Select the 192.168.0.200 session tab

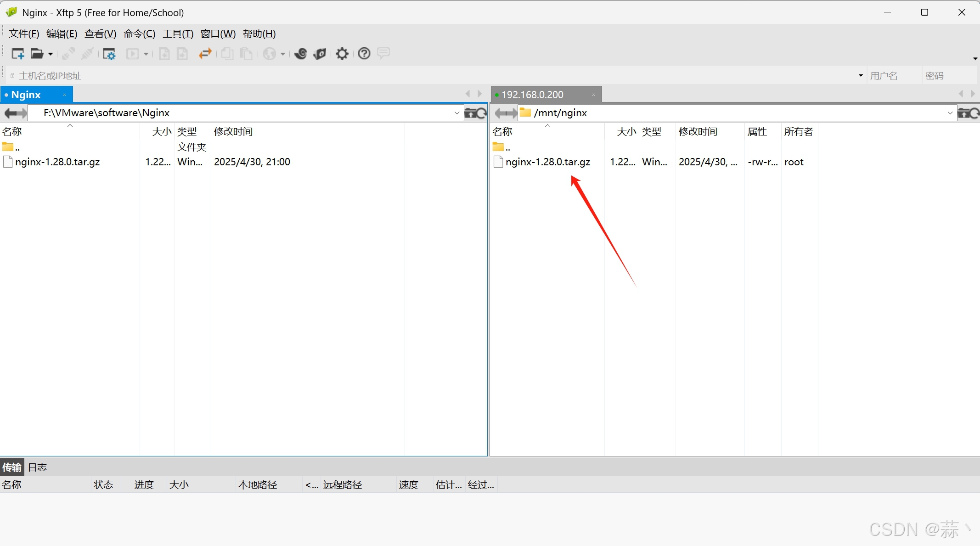[x=532, y=95]
